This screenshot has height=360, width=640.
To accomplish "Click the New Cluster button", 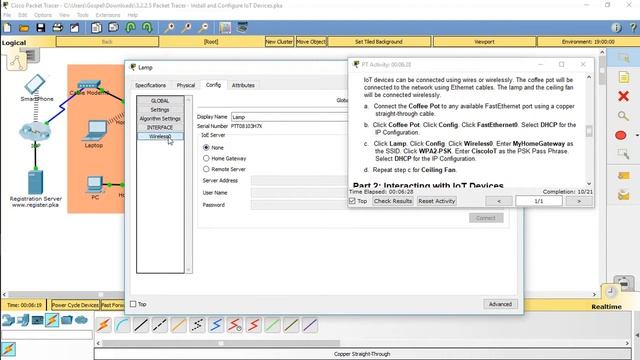I will pos(279,42).
